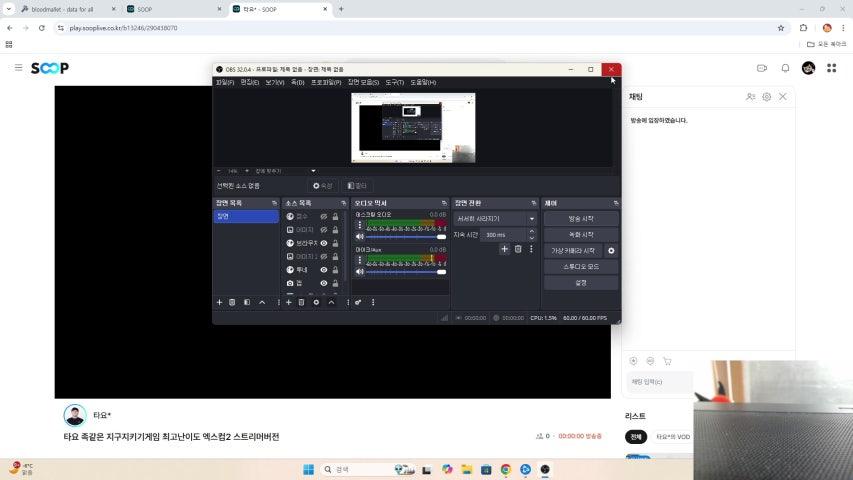Add a source using the 소스 목록 plus icon
Image resolution: width=853 pixels, height=480 pixels.
coord(289,302)
